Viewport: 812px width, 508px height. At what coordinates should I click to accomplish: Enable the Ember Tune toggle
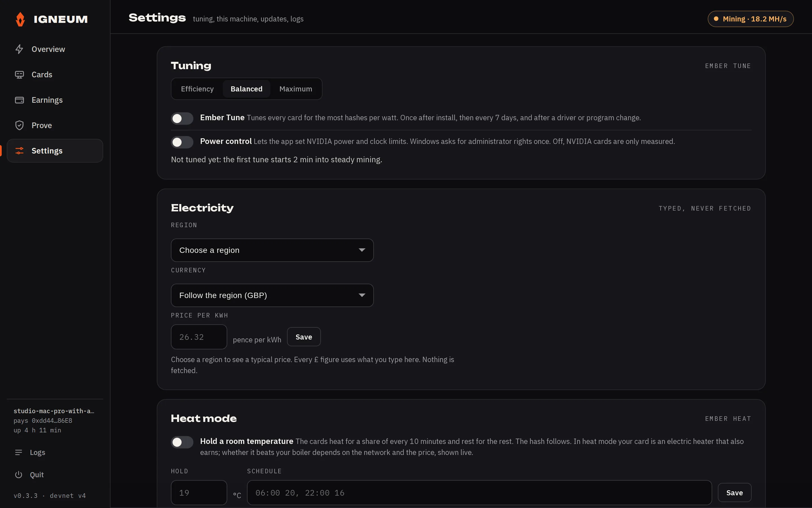coord(182,118)
